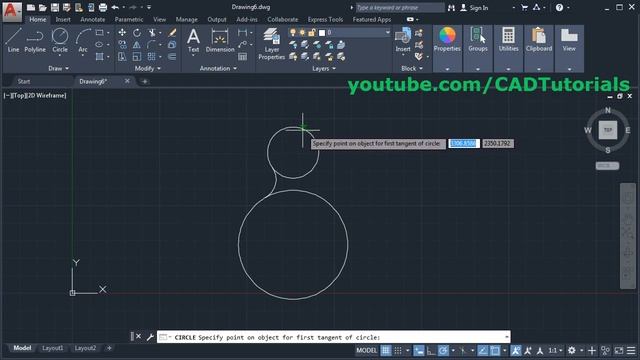This screenshot has width=640, height=360.
Task: Open Layer Properties manager
Action: click(x=271, y=44)
